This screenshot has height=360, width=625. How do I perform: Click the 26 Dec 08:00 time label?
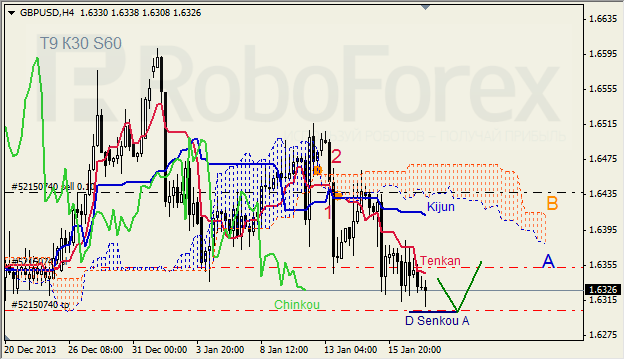point(96,350)
